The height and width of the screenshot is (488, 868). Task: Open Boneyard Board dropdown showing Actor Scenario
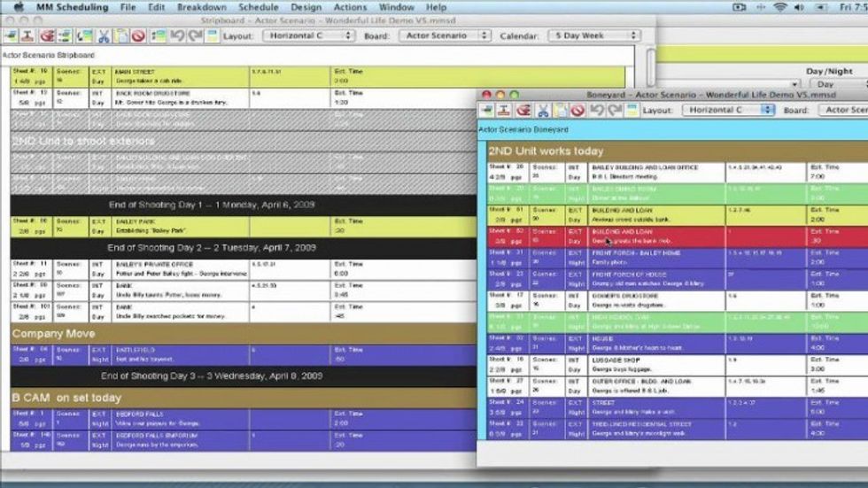843,110
